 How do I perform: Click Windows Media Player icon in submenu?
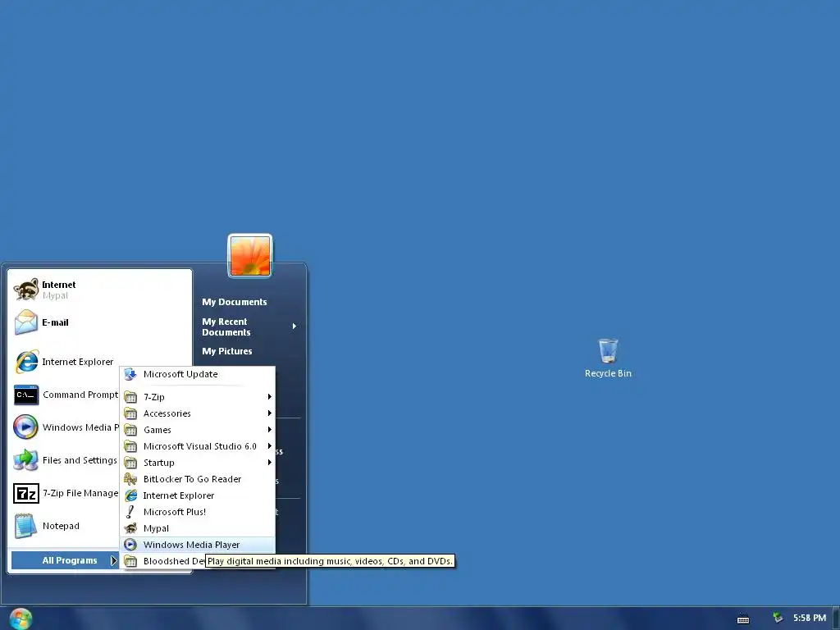[130, 545]
